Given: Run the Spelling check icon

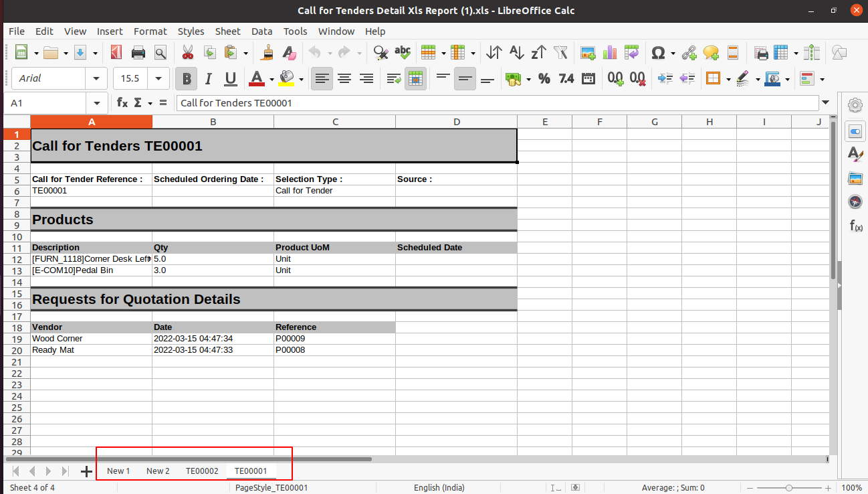Looking at the screenshot, I should (403, 53).
